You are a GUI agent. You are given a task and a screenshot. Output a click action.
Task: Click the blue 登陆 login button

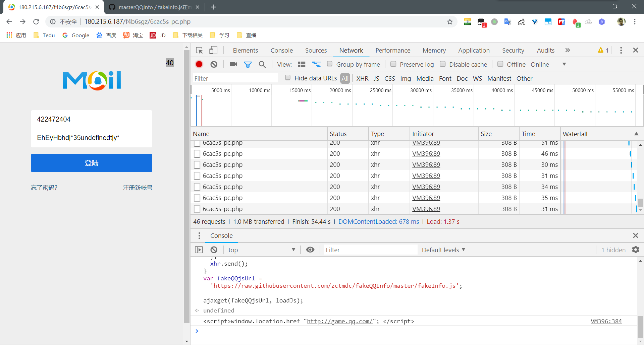pos(92,163)
